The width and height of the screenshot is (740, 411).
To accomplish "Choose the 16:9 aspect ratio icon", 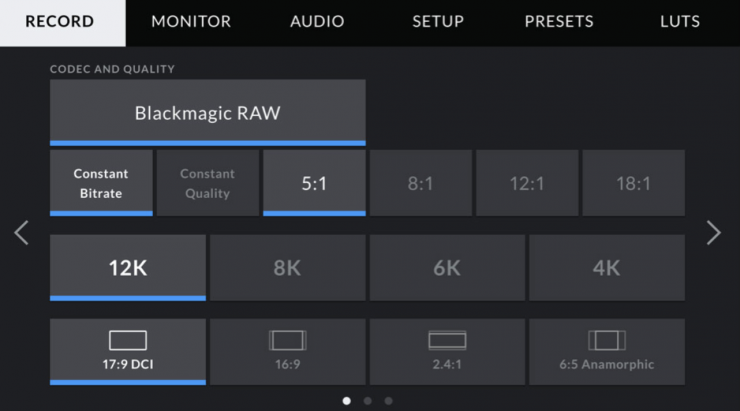I will (x=287, y=341).
